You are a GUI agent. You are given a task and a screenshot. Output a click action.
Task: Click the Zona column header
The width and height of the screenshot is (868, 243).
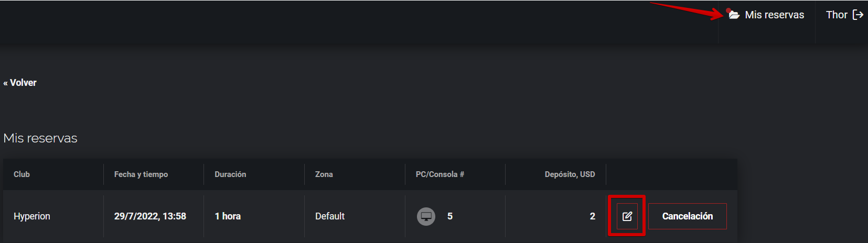(x=324, y=174)
